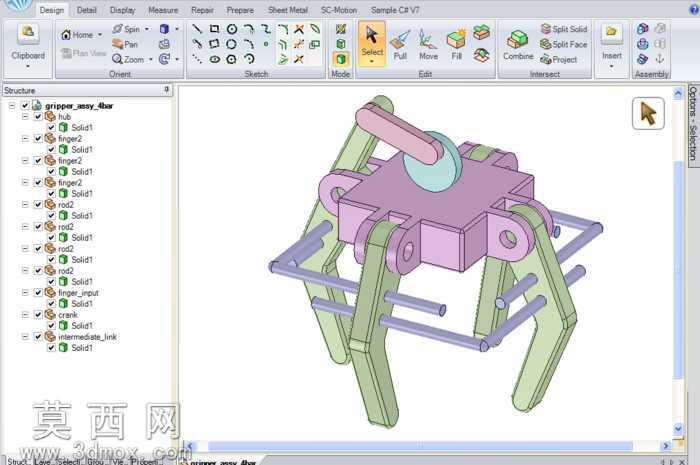Click the Zoom tool button

pos(128,59)
